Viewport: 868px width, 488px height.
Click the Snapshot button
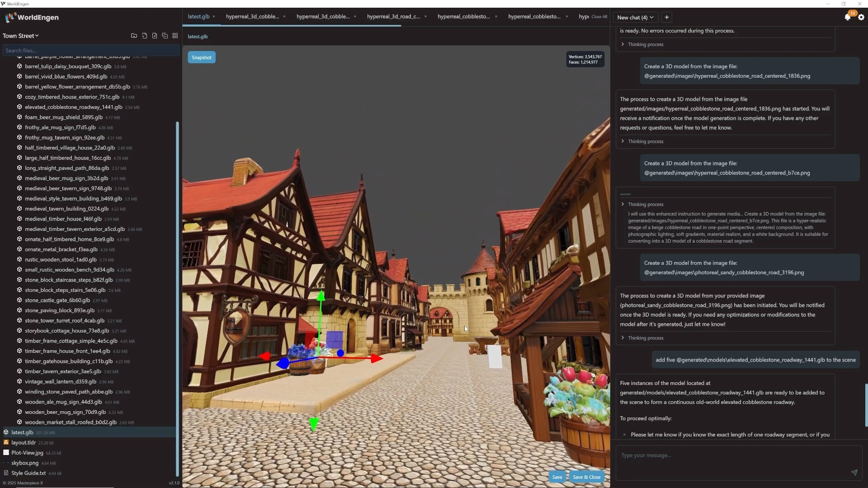(201, 57)
